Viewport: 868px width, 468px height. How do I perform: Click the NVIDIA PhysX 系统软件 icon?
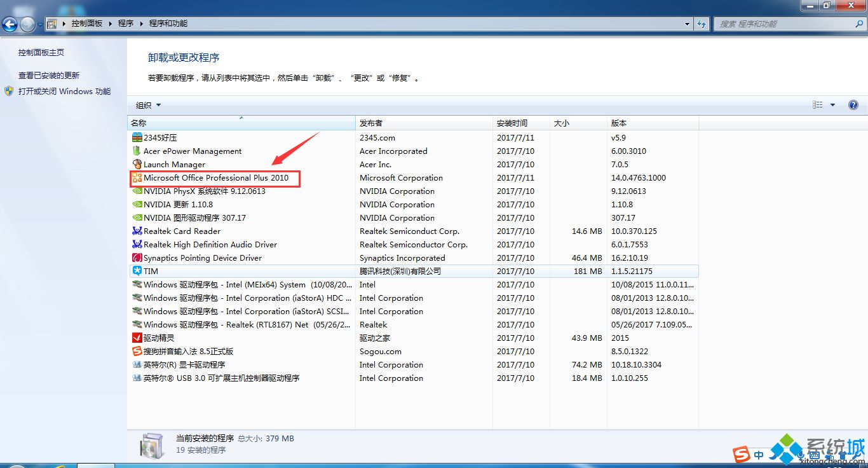(x=137, y=191)
